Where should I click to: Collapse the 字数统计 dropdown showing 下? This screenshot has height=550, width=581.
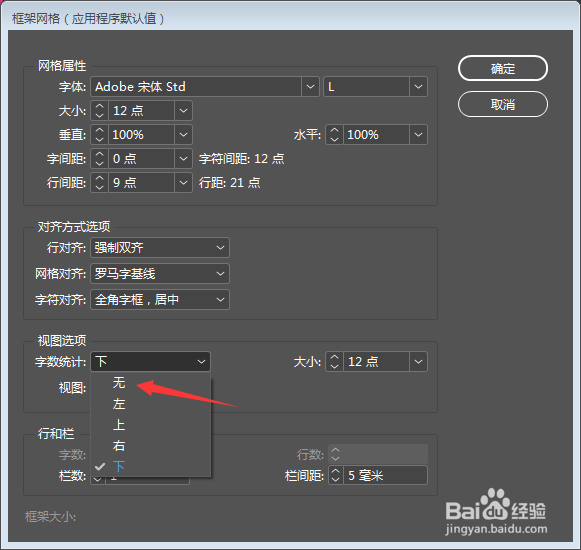pos(150,361)
